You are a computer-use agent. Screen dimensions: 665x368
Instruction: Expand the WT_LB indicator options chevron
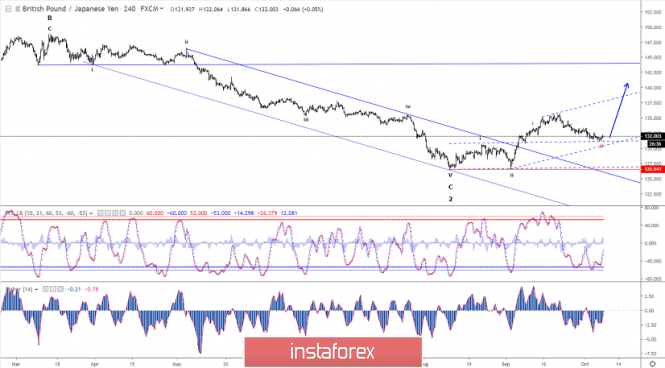click(x=91, y=213)
